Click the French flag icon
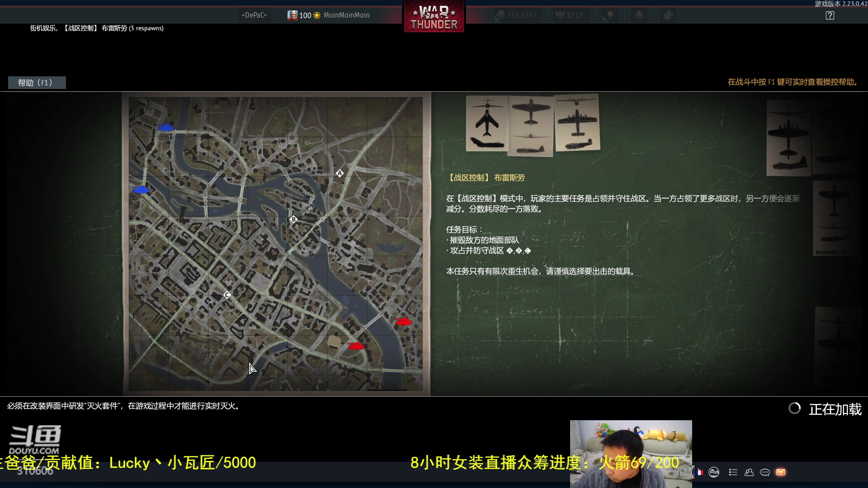 click(699, 472)
